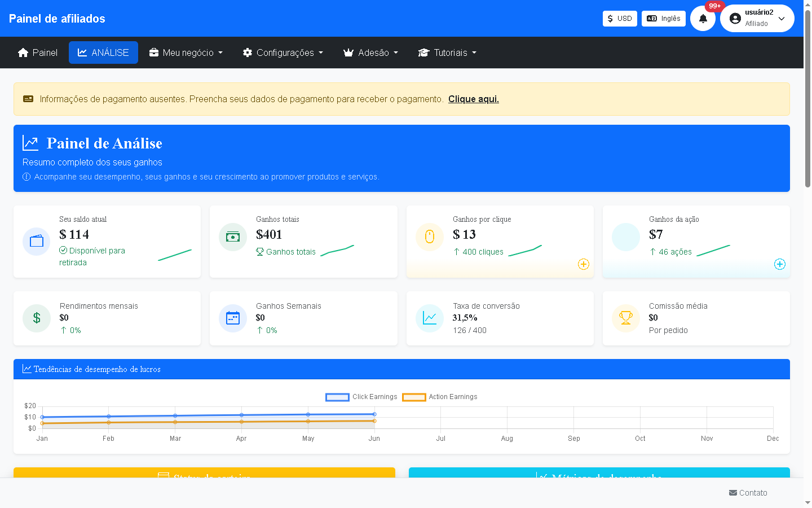Open the Configurações dropdown menu

283,52
